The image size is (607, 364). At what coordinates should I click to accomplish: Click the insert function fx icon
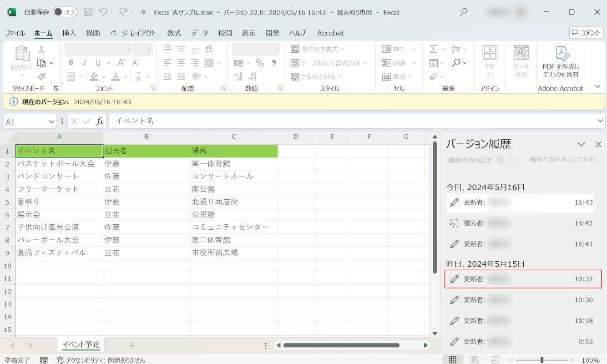click(100, 121)
